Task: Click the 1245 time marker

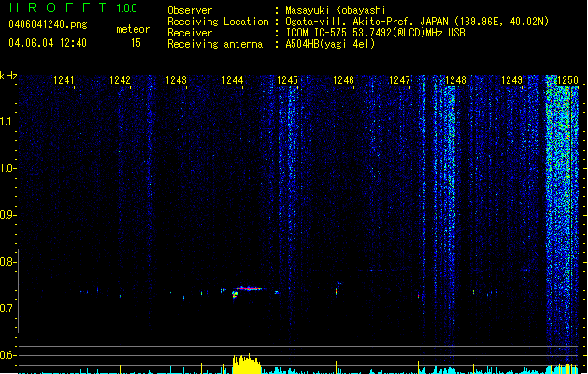Action: tap(287, 80)
